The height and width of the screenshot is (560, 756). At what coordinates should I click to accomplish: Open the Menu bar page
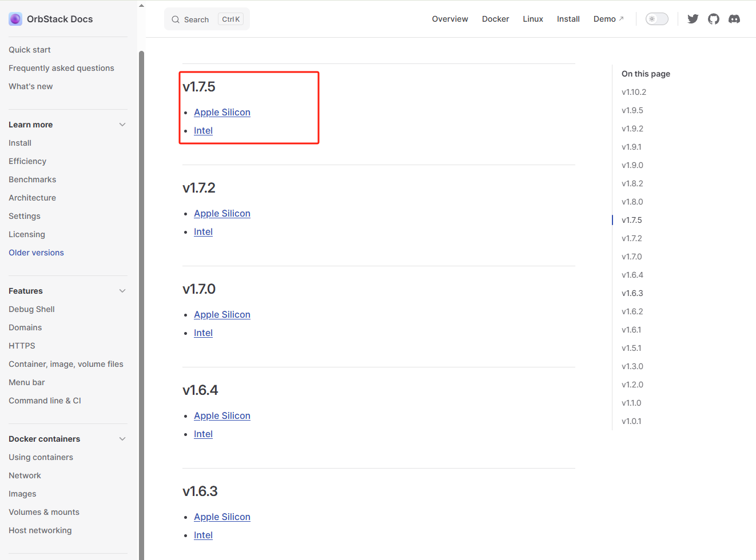point(26,382)
